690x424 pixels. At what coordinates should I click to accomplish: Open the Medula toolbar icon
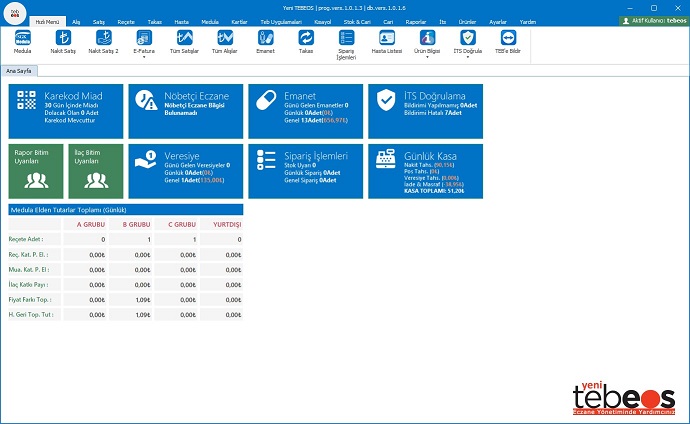point(22,40)
